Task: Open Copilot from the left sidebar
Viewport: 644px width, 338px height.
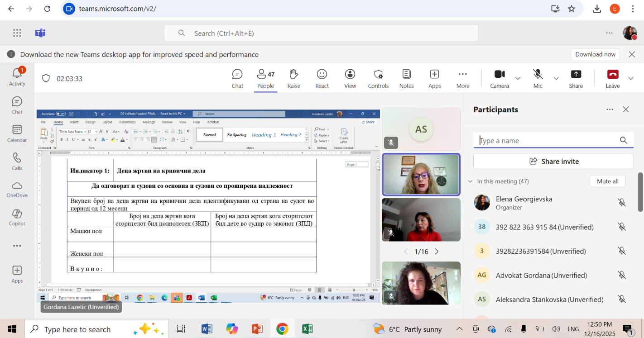Action: pos(17,217)
